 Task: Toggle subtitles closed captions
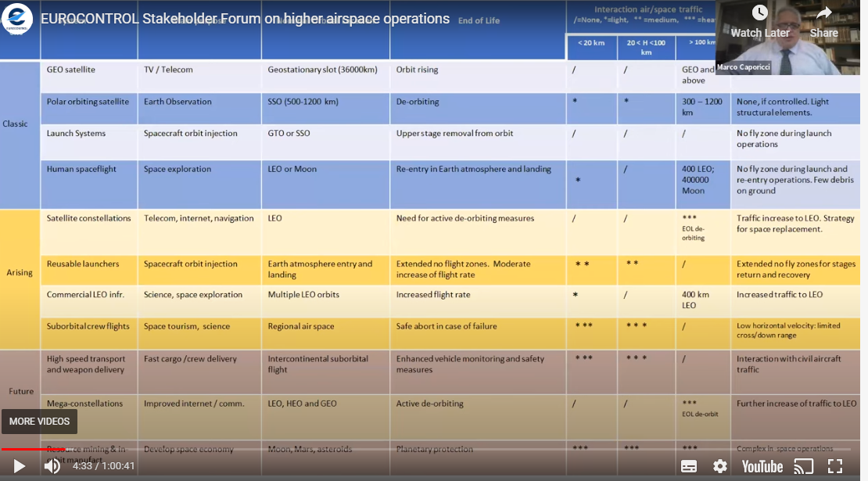coord(689,467)
